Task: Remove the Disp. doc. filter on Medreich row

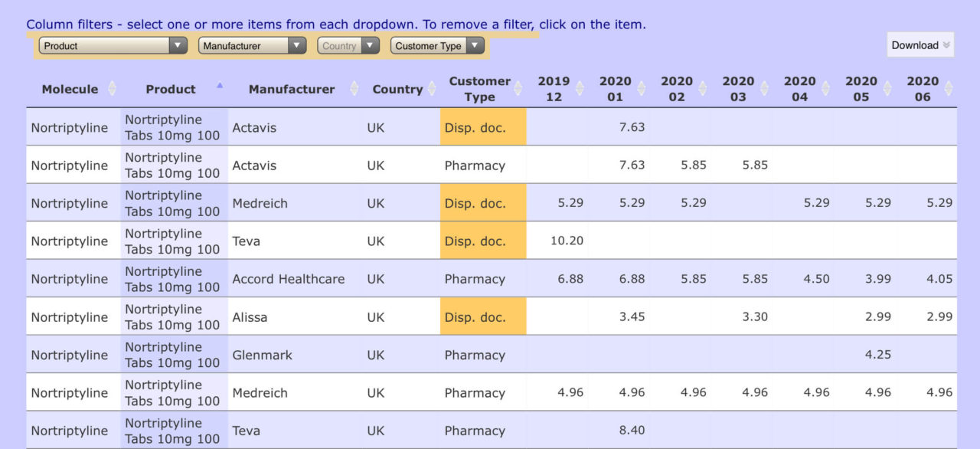Action: [482, 203]
